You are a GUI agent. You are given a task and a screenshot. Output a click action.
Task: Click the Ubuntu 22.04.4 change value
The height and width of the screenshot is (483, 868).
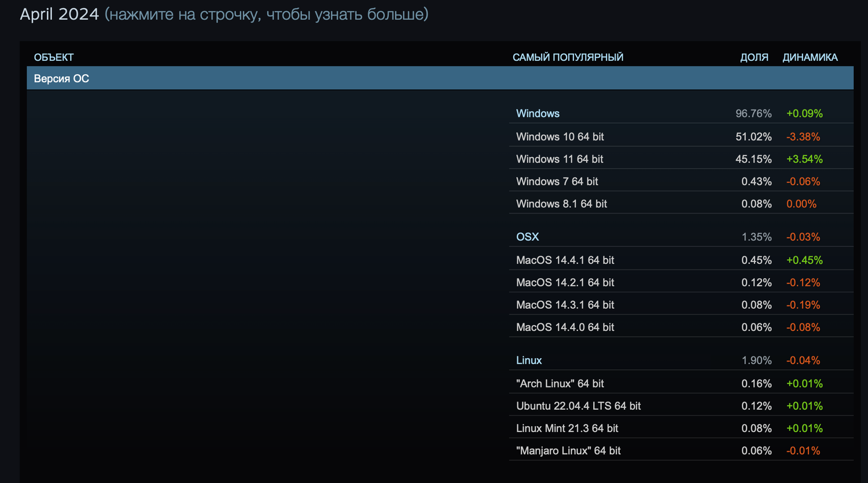pos(804,406)
